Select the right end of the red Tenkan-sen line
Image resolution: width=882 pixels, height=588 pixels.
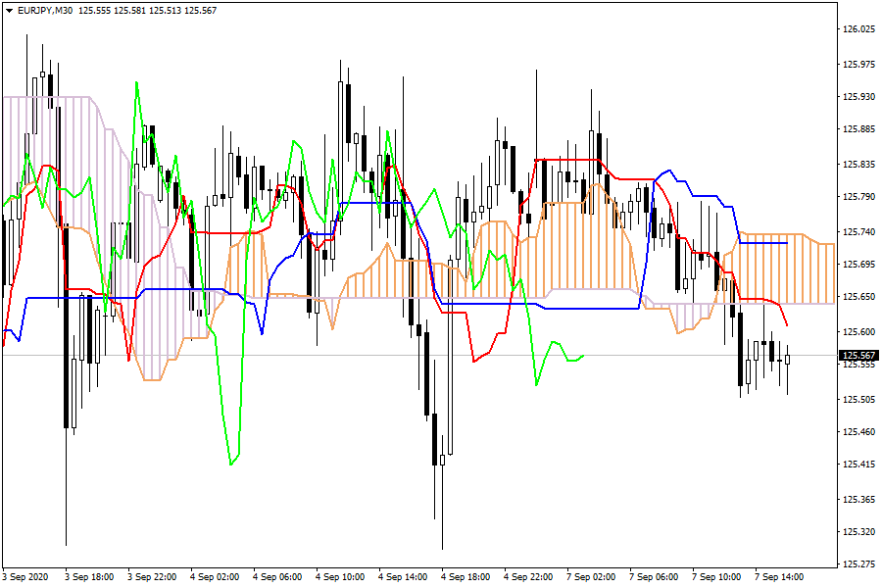787,325
